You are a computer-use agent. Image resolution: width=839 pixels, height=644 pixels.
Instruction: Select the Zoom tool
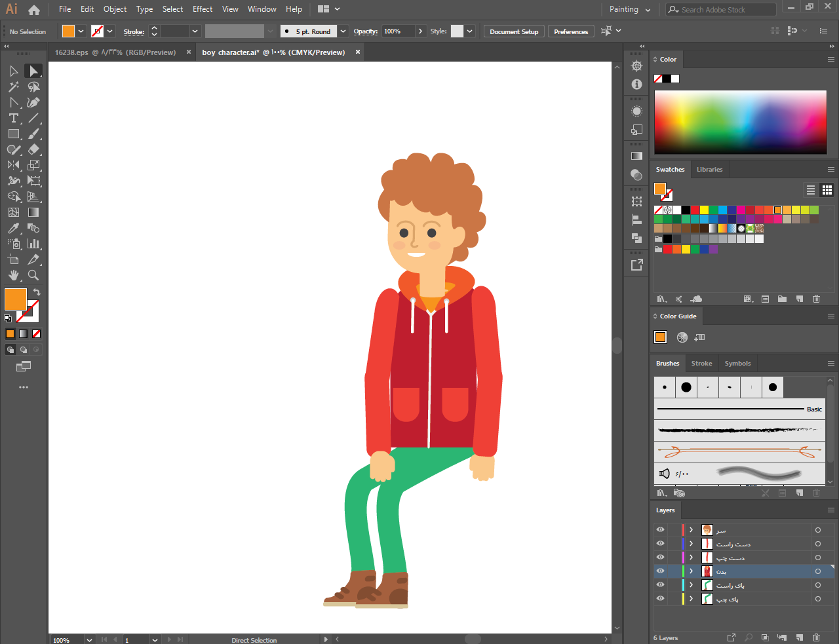(33, 275)
